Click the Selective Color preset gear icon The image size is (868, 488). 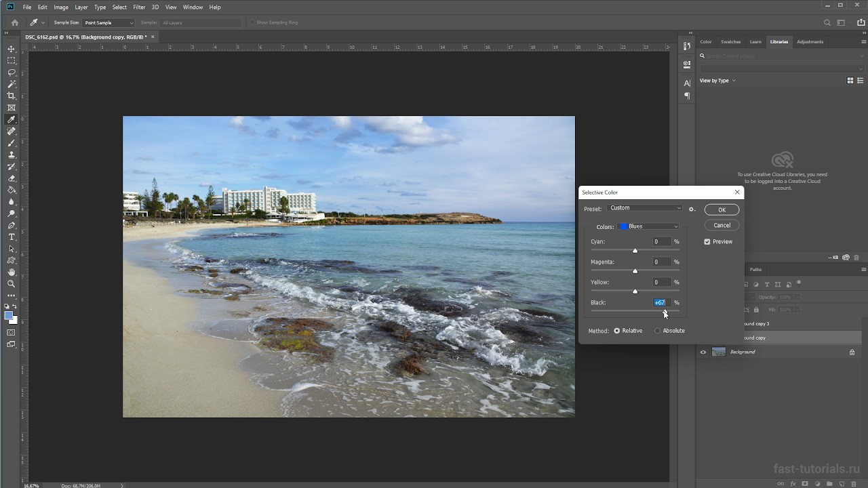(692, 209)
